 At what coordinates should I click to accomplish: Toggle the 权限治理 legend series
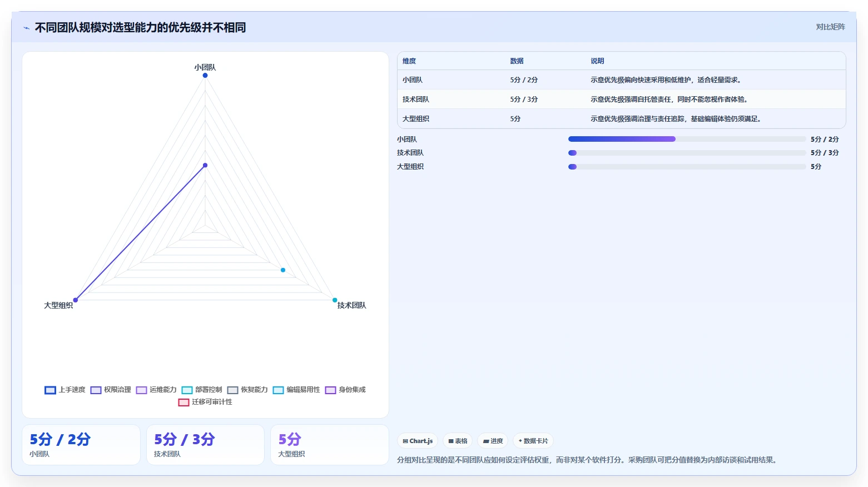tap(111, 390)
